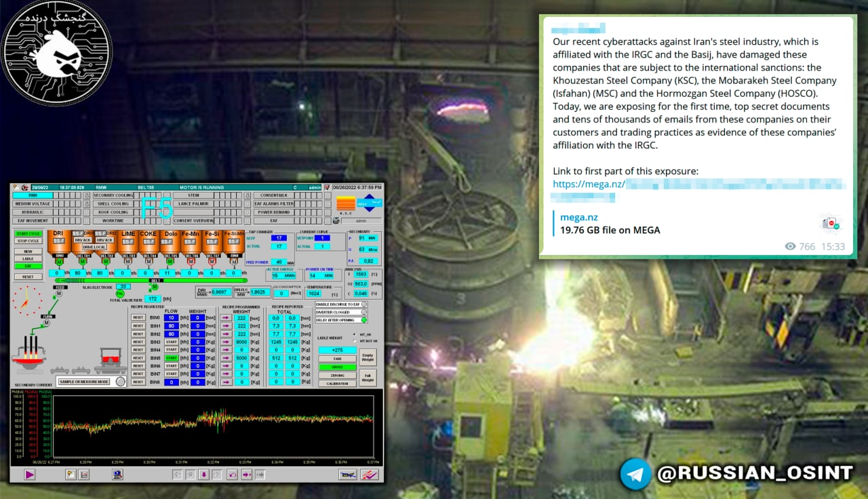Click the motor M icon under Fe-Si-Mn bin
The height and width of the screenshot is (499, 868).
pyautogui.click(x=234, y=262)
